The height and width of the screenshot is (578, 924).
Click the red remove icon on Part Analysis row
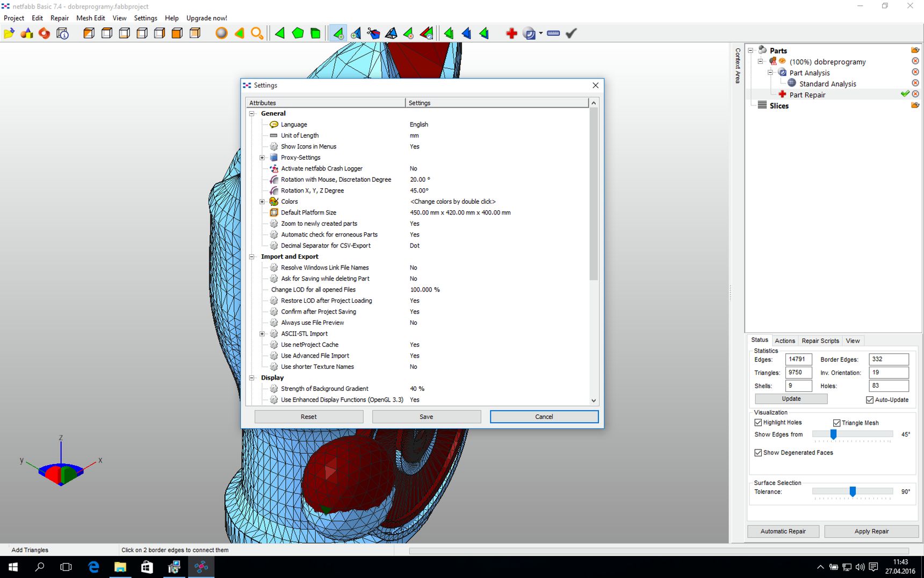coord(915,72)
